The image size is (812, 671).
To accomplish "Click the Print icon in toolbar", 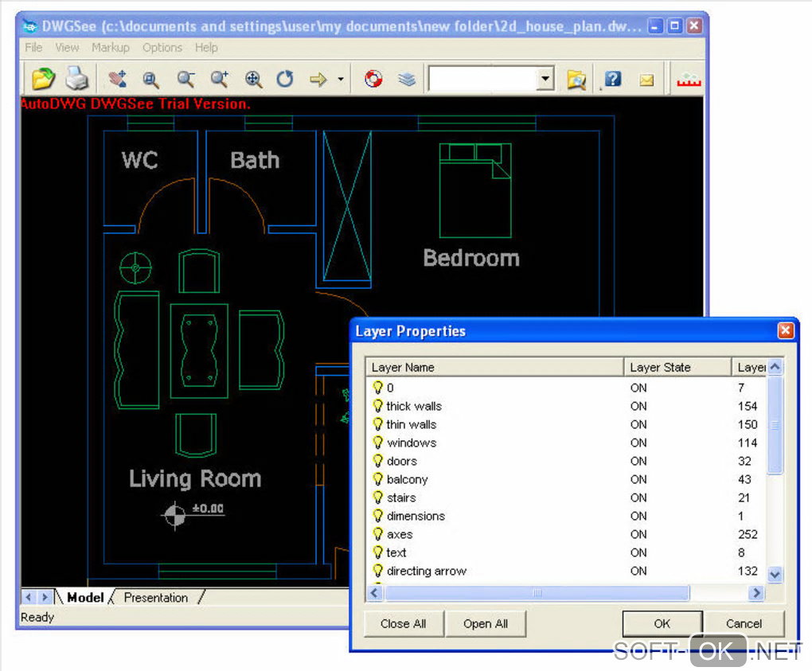I will (78, 79).
